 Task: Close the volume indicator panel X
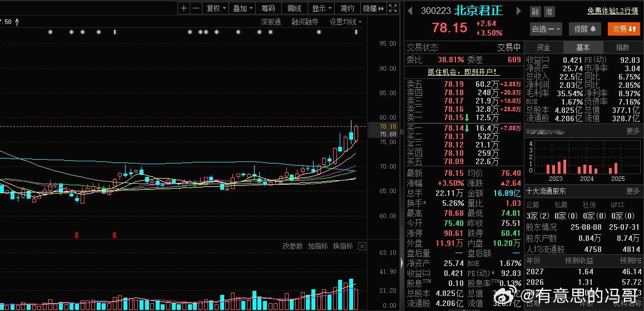(362, 246)
